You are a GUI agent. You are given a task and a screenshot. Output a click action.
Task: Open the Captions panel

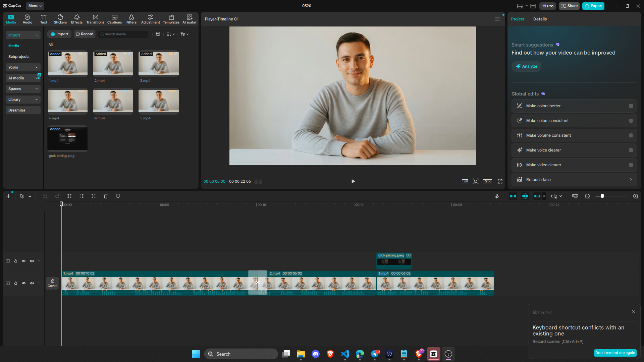(x=114, y=19)
